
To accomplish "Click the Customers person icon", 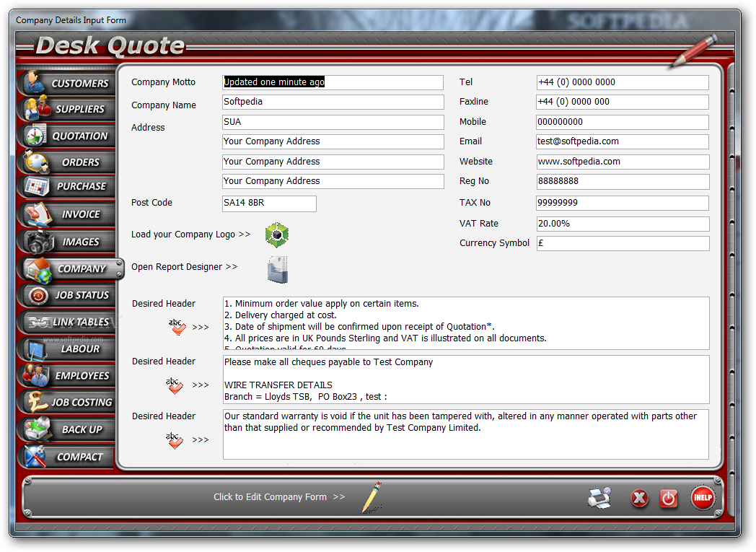I will 35,82.
